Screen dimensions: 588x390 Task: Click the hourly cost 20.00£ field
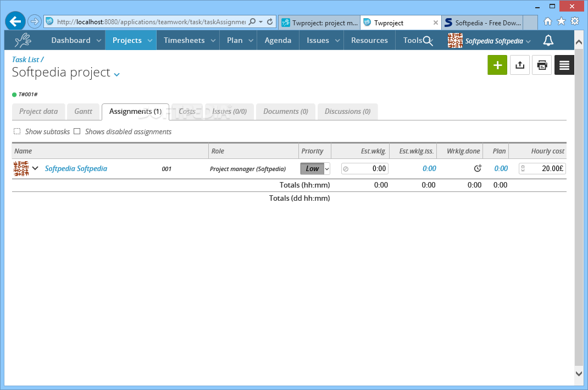542,168
